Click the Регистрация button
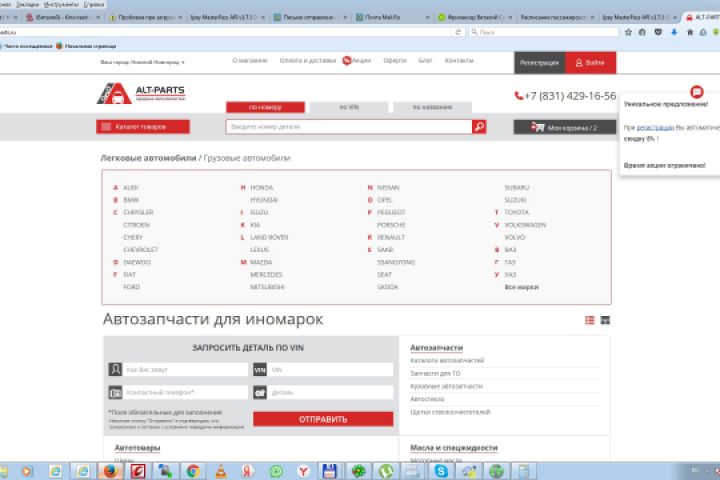Image resolution: width=720 pixels, height=480 pixels. pyautogui.click(x=540, y=62)
